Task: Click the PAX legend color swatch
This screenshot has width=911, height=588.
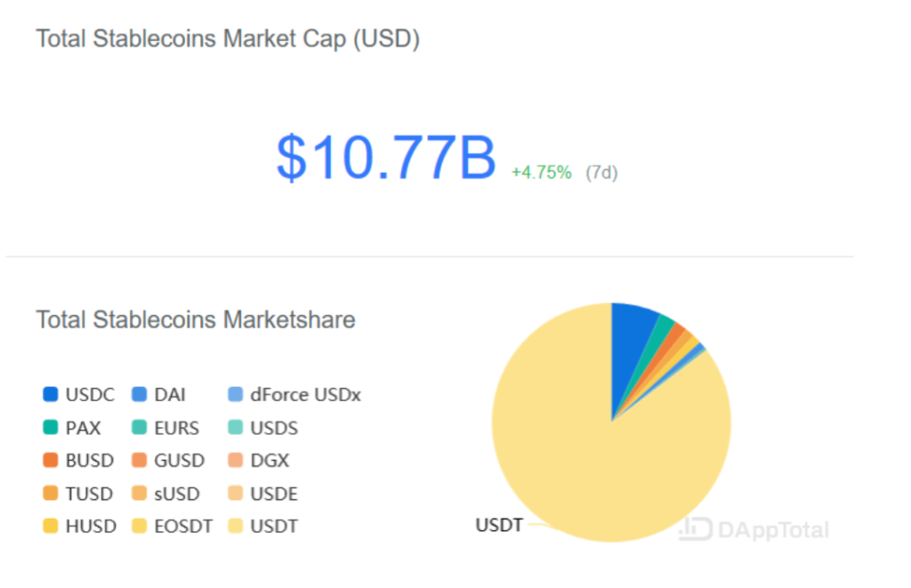Action: pos(51,428)
